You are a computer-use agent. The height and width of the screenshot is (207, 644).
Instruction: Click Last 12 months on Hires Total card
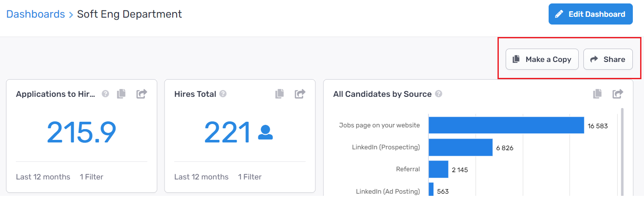(201, 177)
